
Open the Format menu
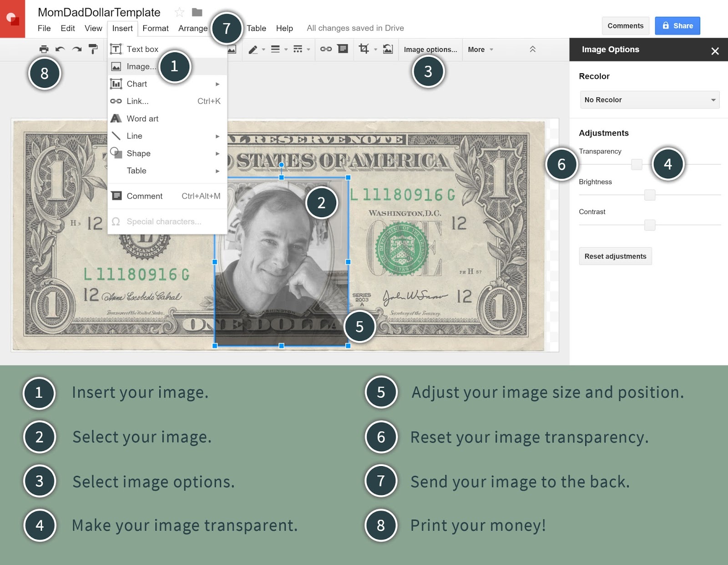coord(156,28)
